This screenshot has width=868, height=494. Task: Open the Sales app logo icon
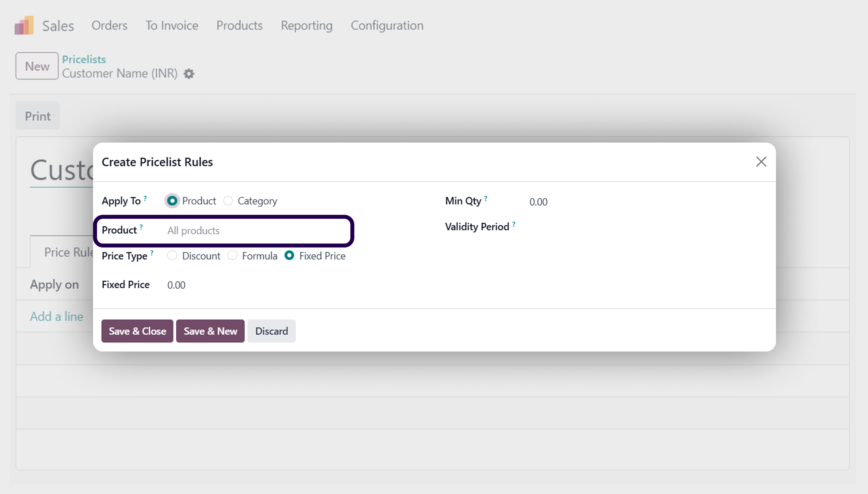pos(24,25)
